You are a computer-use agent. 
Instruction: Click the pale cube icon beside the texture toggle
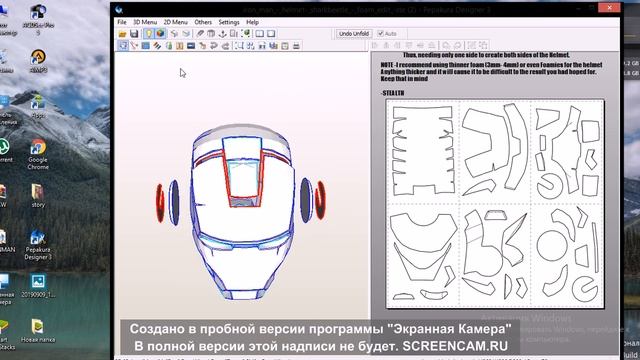174,33
